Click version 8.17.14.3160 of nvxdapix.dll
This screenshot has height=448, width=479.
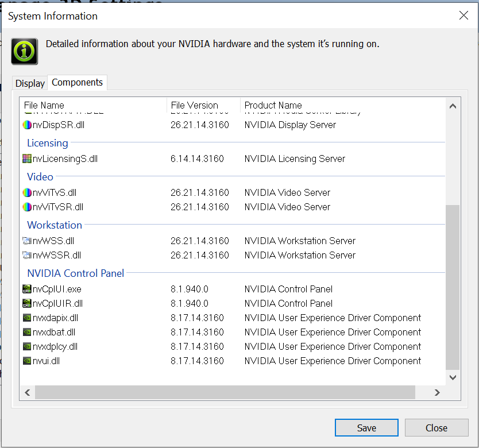(197, 318)
